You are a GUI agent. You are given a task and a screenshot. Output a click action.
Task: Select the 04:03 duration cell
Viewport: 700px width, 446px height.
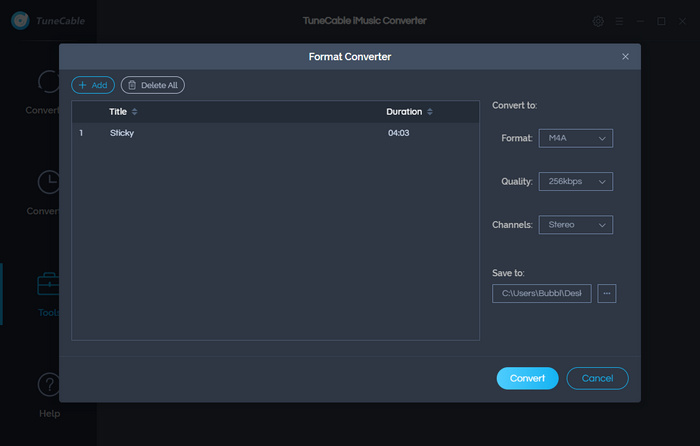tap(399, 133)
